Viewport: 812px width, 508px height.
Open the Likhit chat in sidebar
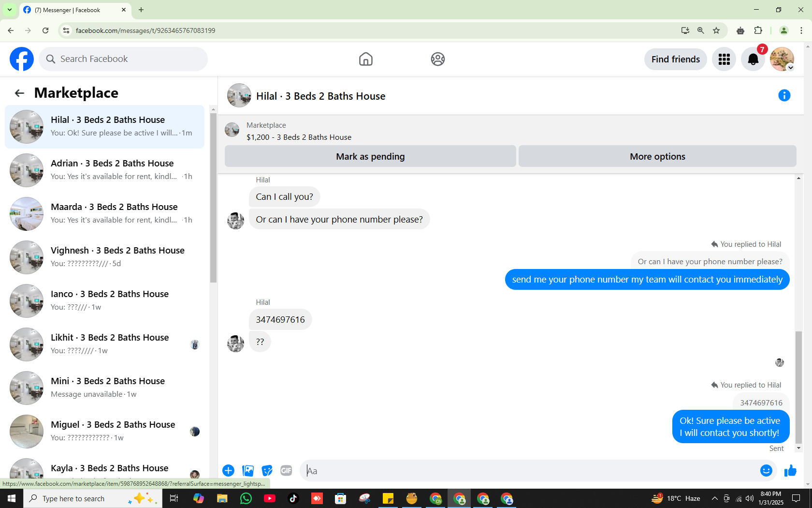pyautogui.click(x=104, y=344)
